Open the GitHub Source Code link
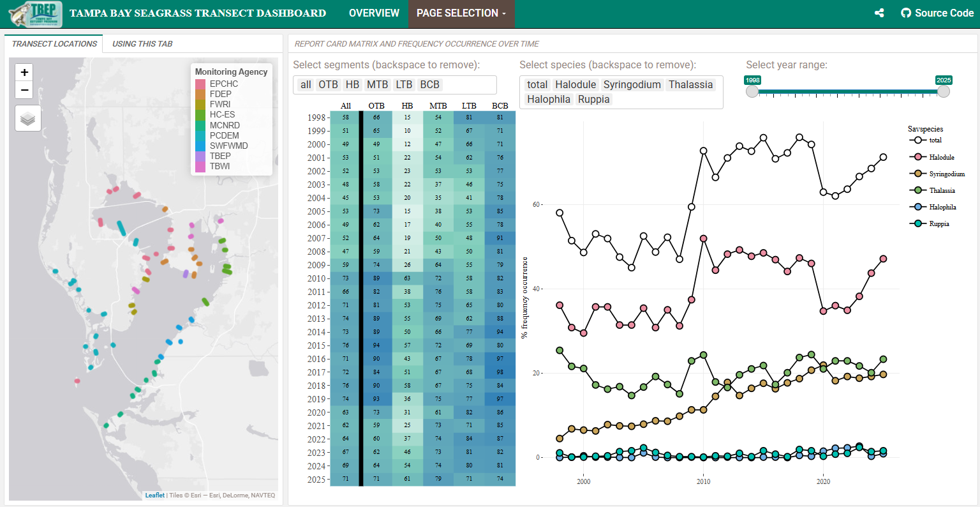 click(937, 13)
